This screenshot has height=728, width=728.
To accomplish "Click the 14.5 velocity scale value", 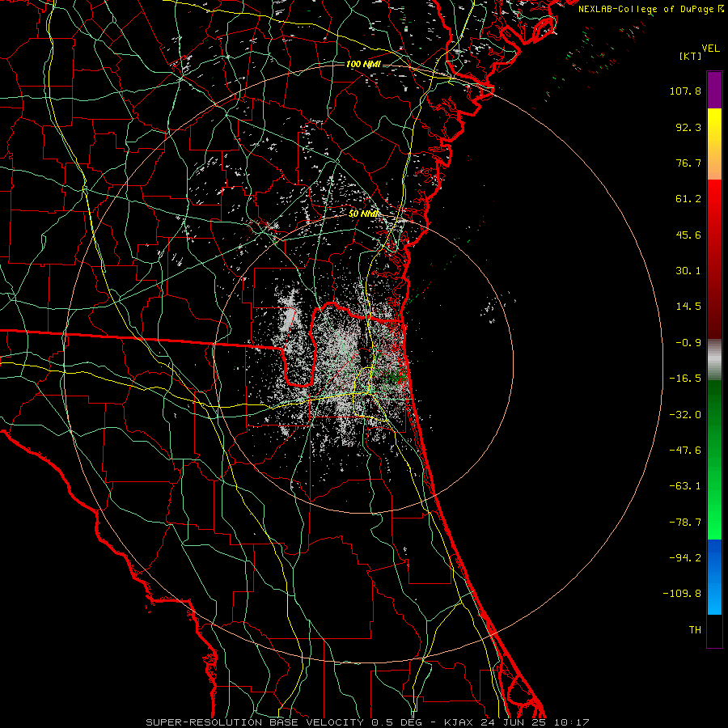I will click(688, 307).
